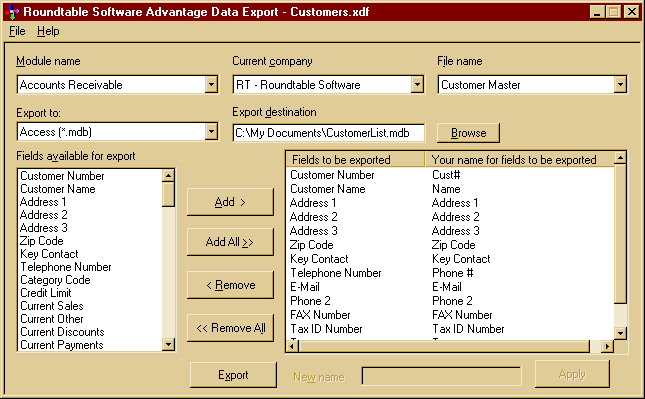Viewport: 645px width, 399px height.
Task: Click the 'Phone #' custom name cell
Action: tap(452, 273)
